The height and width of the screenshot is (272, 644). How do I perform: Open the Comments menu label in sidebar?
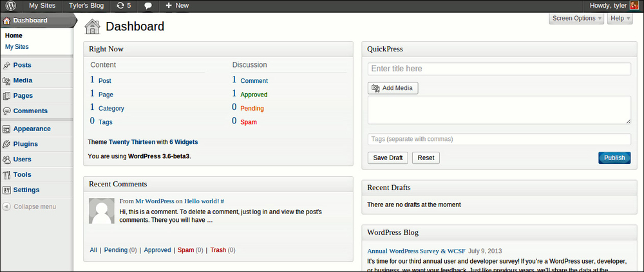30,111
